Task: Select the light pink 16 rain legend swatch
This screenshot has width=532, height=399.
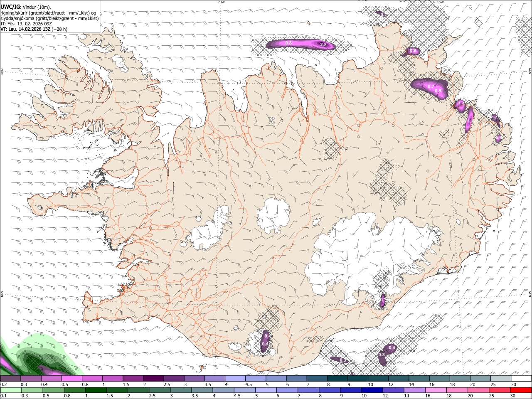Action: 435,390
